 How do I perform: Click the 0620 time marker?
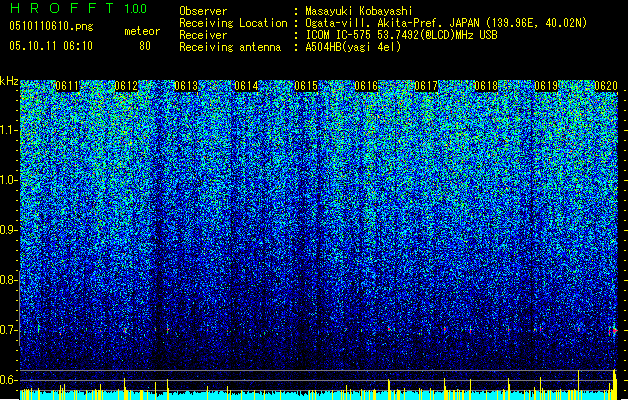coord(606,86)
